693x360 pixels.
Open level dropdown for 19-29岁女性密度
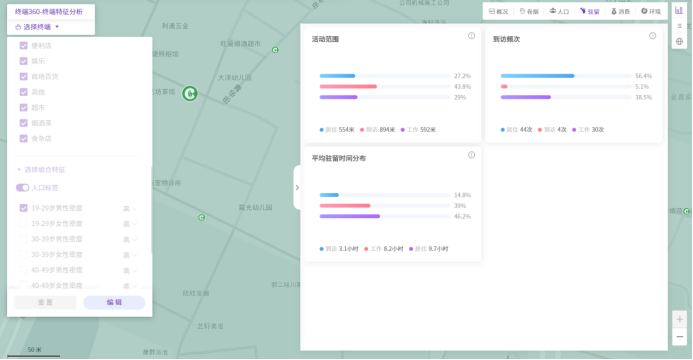[x=130, y=224]
